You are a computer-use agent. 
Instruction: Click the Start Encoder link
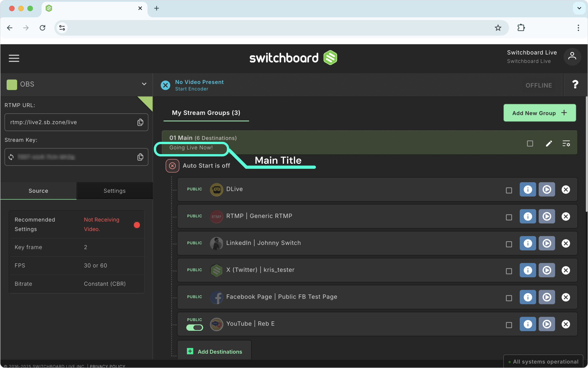pyautogui.click(x=192, y=89)
